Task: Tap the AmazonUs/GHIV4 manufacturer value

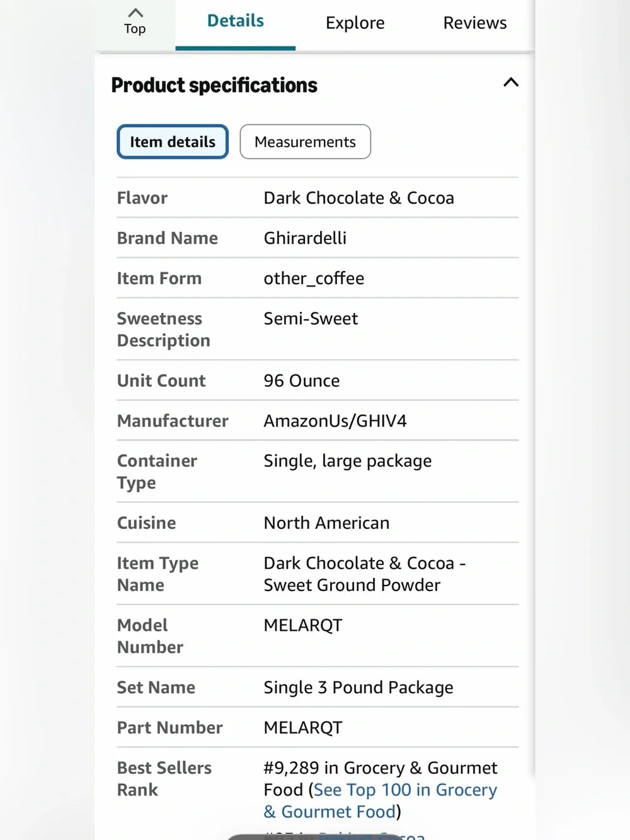Action: 335,421
